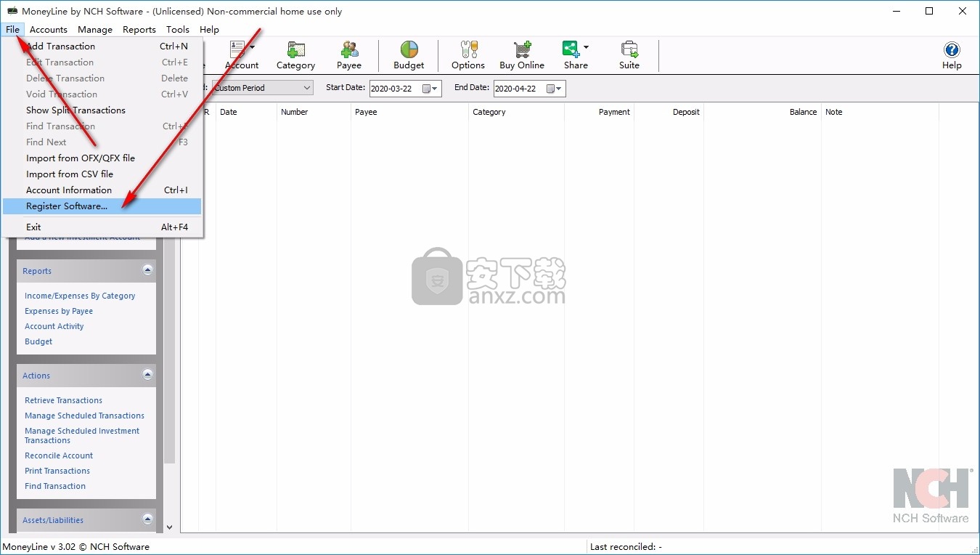This screenshot has width=980, height=555.
Task: Collapse the Assets/Liabilities panel section
Action: 147,519
